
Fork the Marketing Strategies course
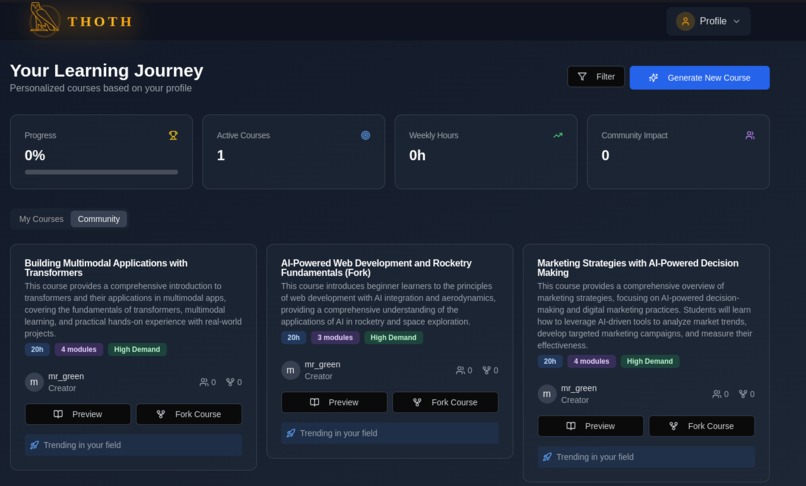pyautogui.click(x=702, y=426)
